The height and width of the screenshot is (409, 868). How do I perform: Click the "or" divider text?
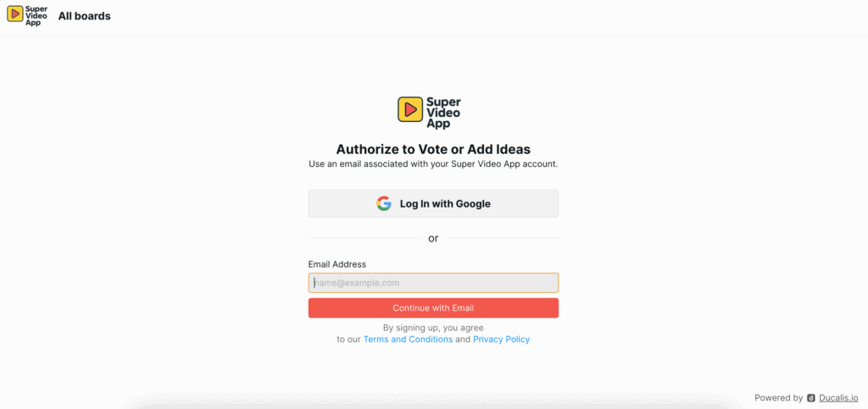[x=433, y=239]
